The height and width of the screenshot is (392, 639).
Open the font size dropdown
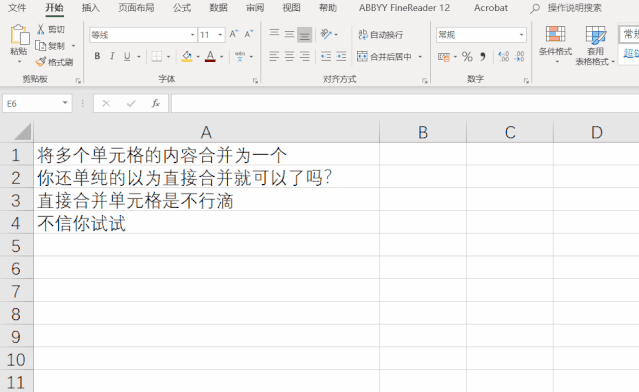(220, 35)
